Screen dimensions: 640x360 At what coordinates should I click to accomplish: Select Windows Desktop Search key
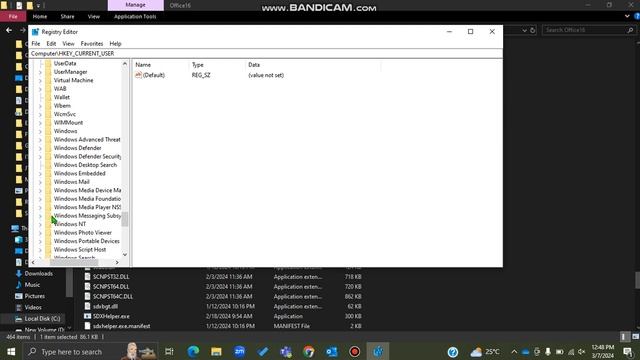point(85,165)
